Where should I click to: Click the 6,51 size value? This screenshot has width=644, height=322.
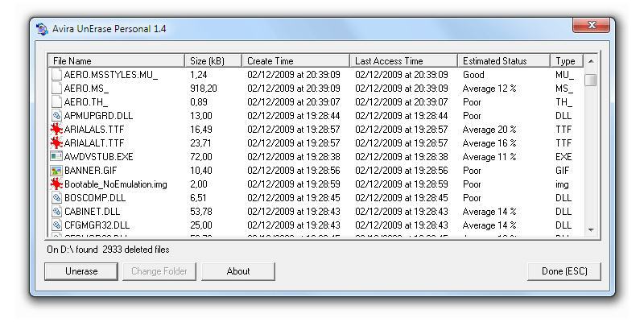198,198
